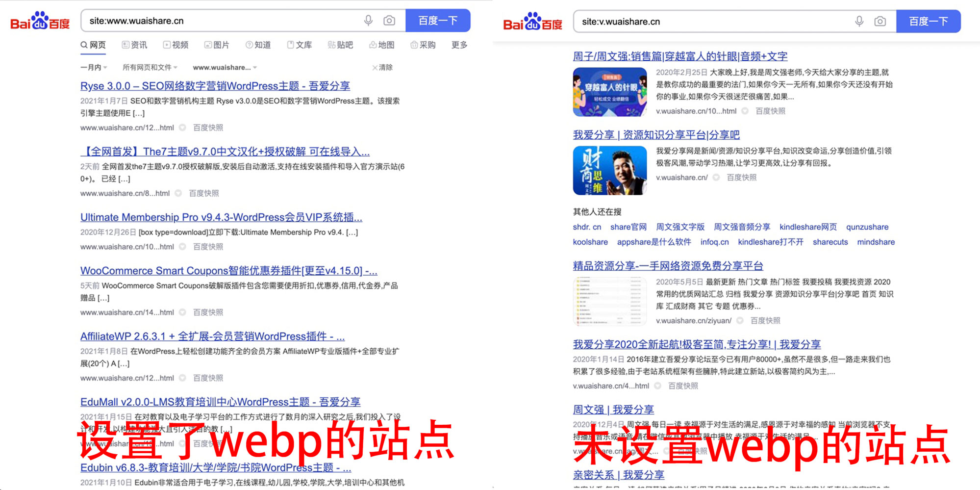Open the EduMall v2.0.0 LMS result link
Viewport: 980px width, 490px height.
coord(221,402)
